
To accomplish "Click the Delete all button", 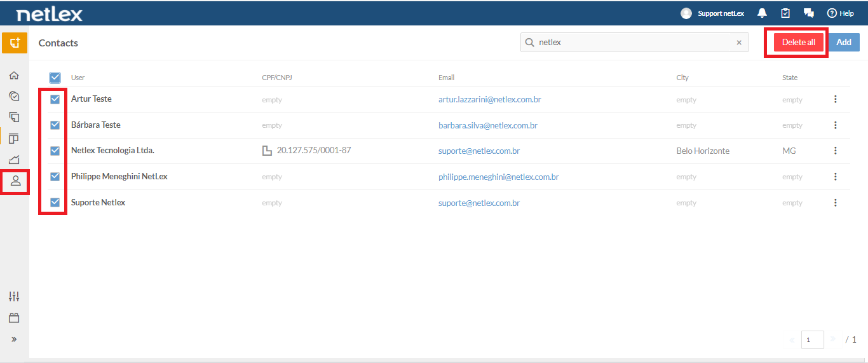I will point(799,43).
